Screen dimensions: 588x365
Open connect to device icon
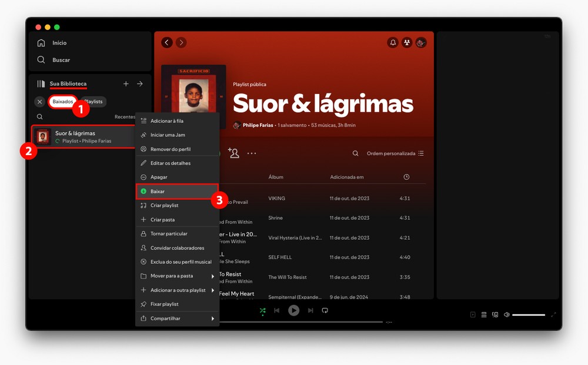coord(495,315)
